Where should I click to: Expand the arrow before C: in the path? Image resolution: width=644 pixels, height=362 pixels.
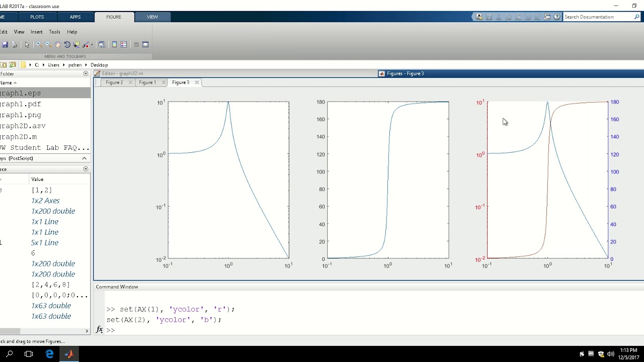point(30,65)
